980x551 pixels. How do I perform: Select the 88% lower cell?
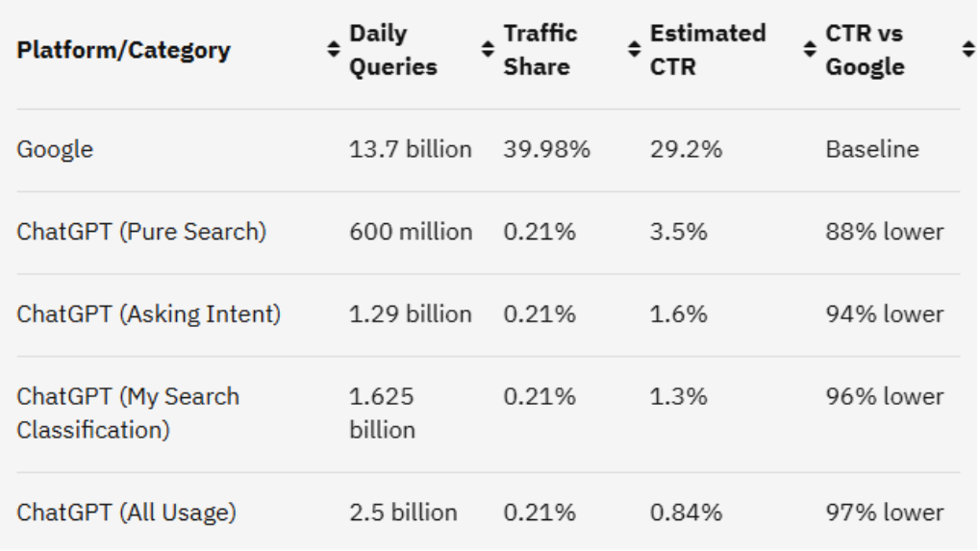885,232
